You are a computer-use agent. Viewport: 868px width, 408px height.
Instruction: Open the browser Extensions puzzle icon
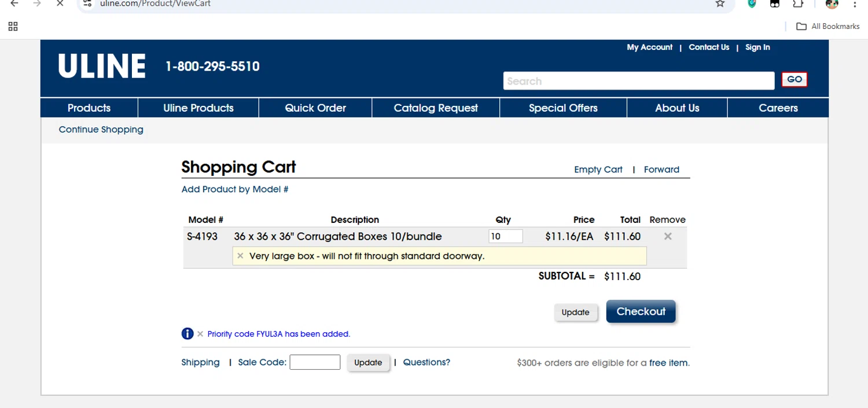798,3
